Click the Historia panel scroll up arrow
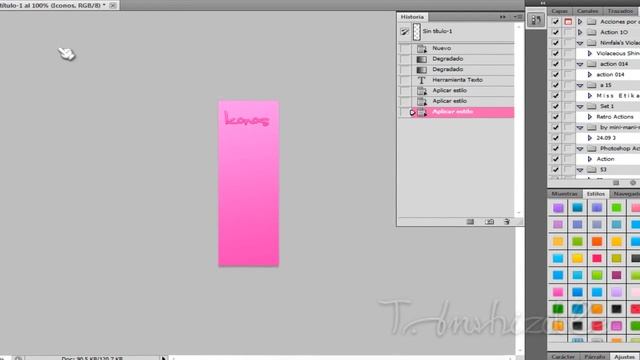The image size is (640, 360). tap(518, 27)
